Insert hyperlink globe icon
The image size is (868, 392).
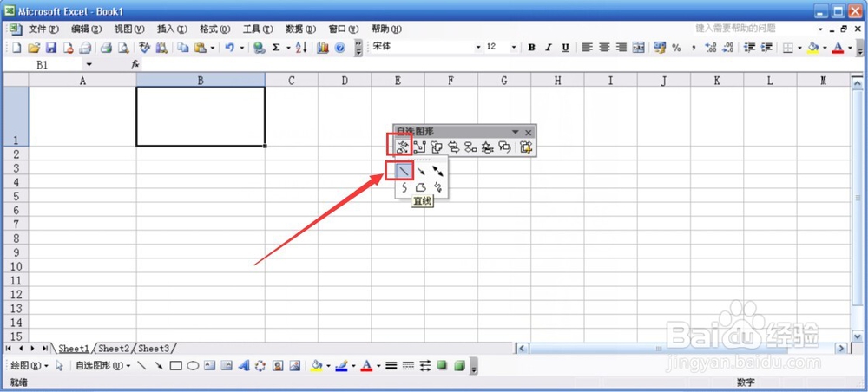coord(259,48)
